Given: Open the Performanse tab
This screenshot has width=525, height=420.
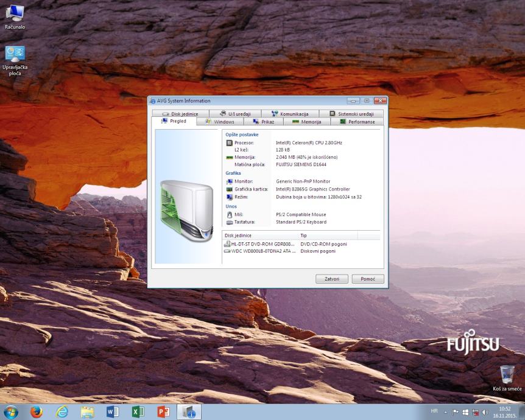Looking at the screenshot, I should (358, 122).
